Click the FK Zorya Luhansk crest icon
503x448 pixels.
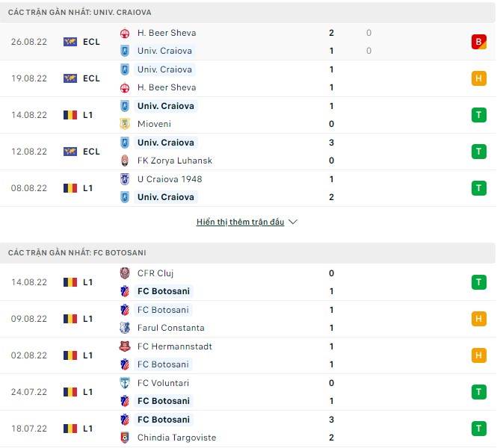pos(125,161)
